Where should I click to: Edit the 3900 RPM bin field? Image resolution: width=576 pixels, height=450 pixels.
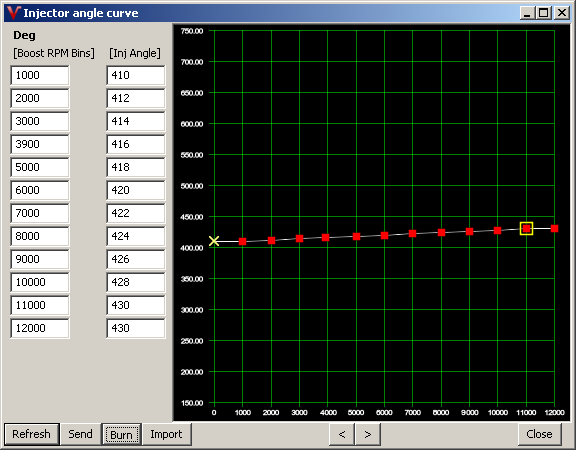pyautogui.click(x=40, y=144)
